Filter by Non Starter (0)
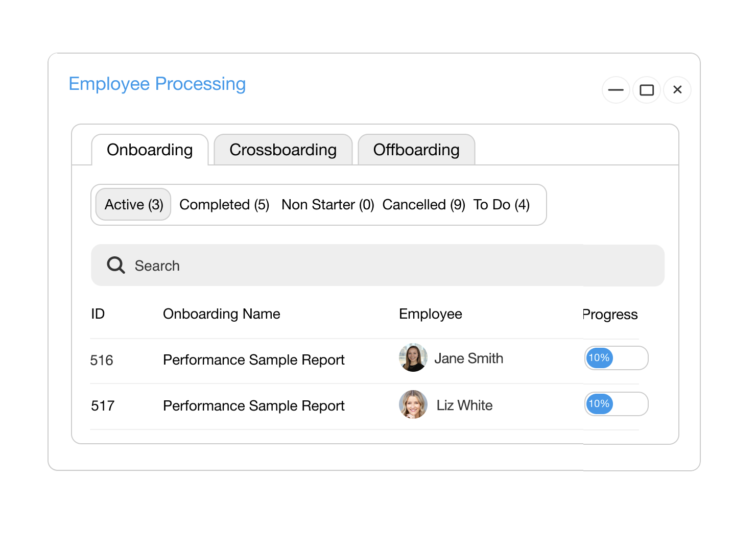 click(x=327, y=204)
